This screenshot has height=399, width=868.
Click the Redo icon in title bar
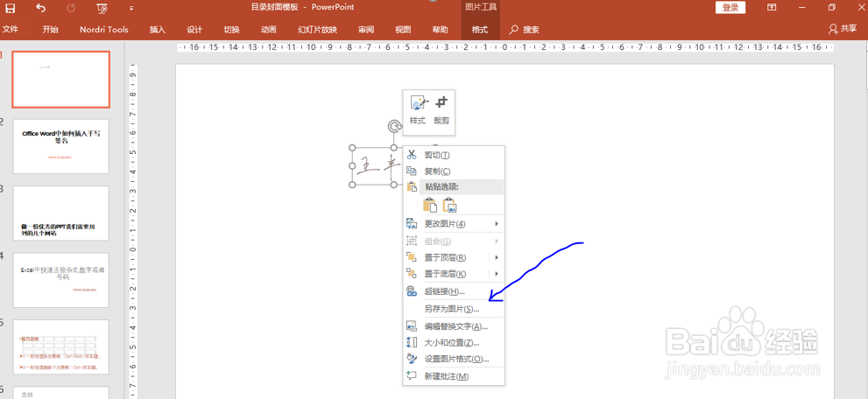click(71, 8)
